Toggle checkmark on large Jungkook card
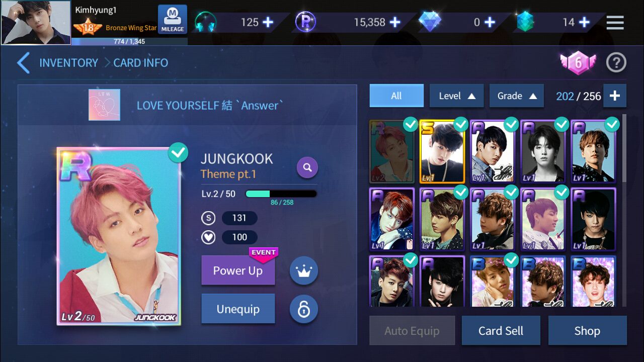Image resolution: width=644 pixels, height=362 pixels. point(178,153)
